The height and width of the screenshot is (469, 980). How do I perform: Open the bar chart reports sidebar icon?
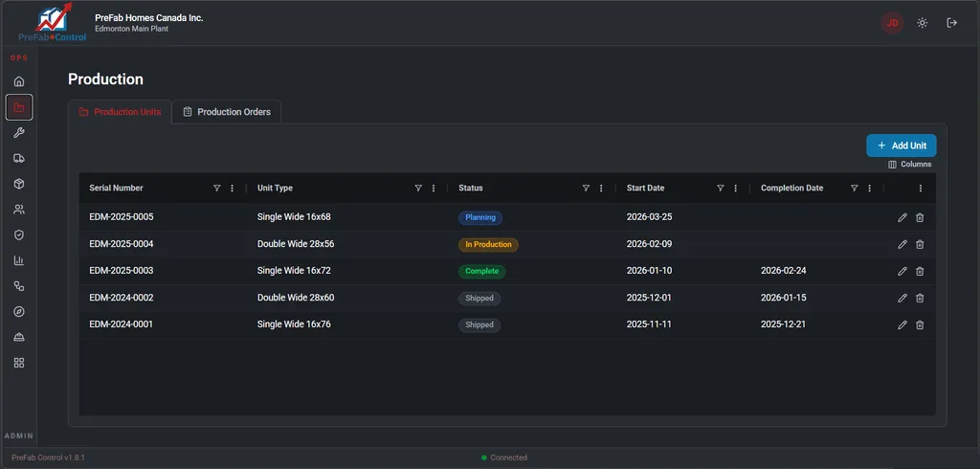pyautogui.click(x=19, y=260)
